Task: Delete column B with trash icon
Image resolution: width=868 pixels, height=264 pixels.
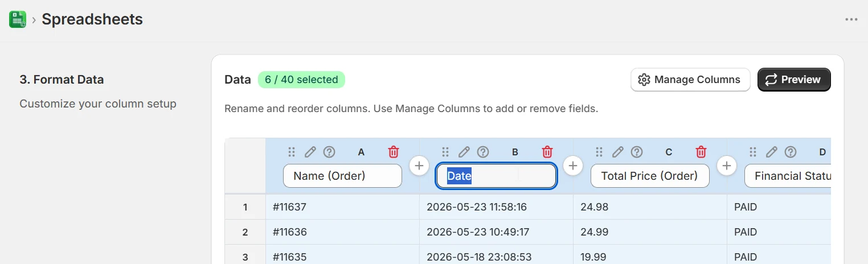Action: point(547,152)
